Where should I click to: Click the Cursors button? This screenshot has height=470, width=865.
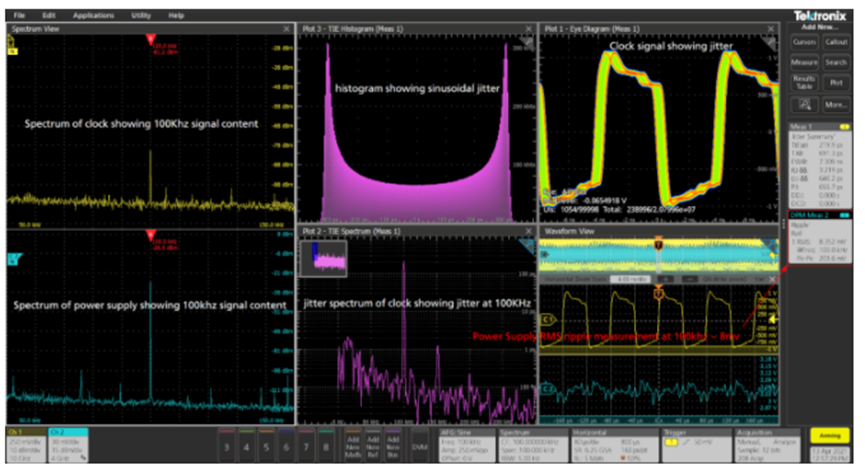pyautogui.click(x=803, y=42)
